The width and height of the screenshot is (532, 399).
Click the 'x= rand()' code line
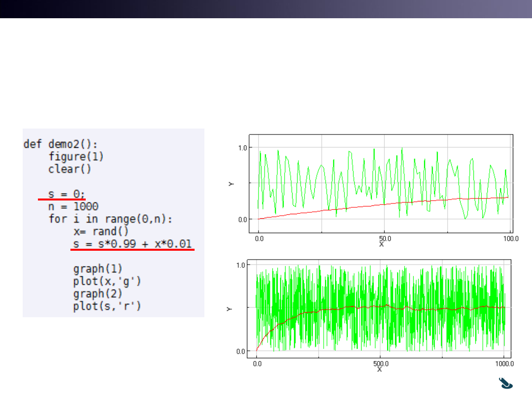pyautogui.click(x=101, y=232)
